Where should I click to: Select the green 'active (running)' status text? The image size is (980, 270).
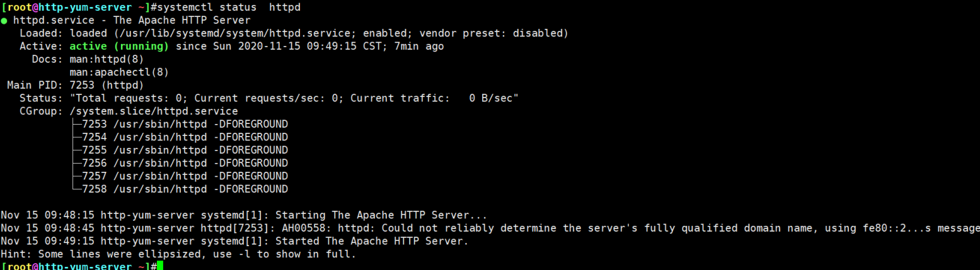coord(119,46)
